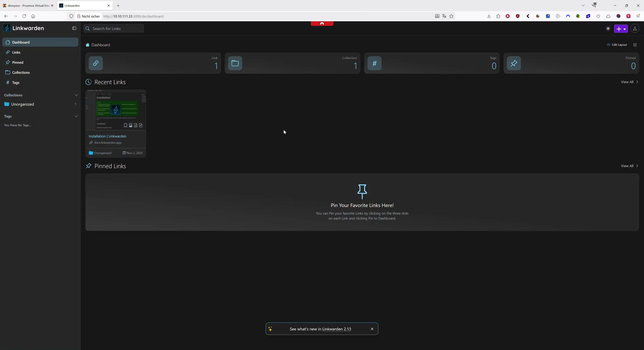Dismiss the what's new notification
Image resolution: width=644 pixels, height=350 pixels.
[x=372, y=329]
